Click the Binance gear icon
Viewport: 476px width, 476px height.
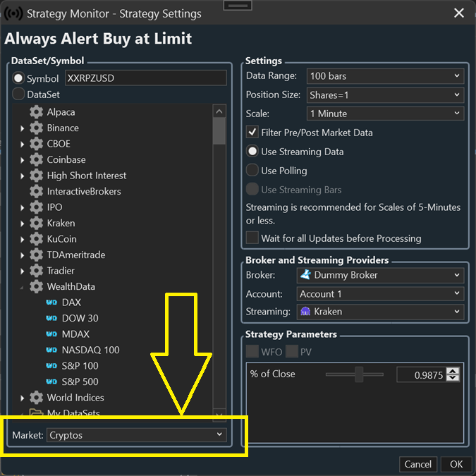37,128
